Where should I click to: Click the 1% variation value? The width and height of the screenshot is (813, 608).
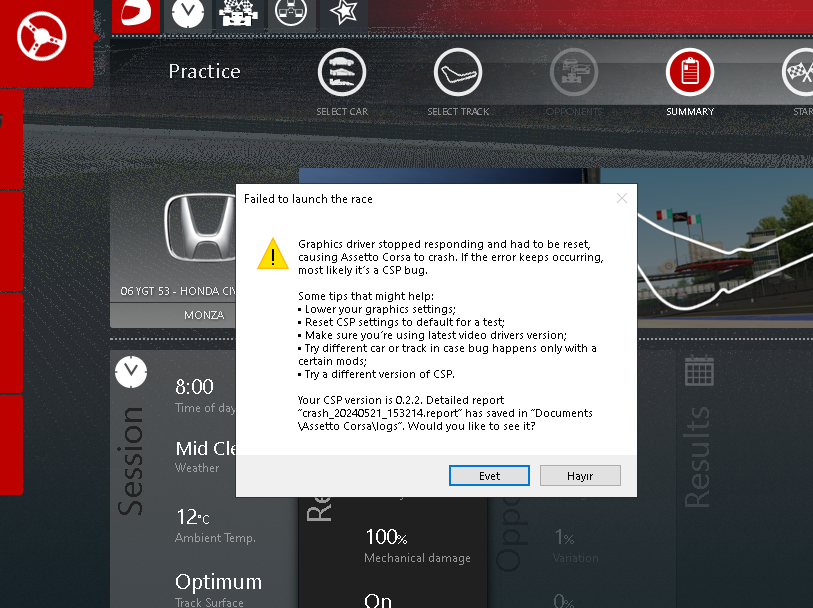tap(564, 537)
